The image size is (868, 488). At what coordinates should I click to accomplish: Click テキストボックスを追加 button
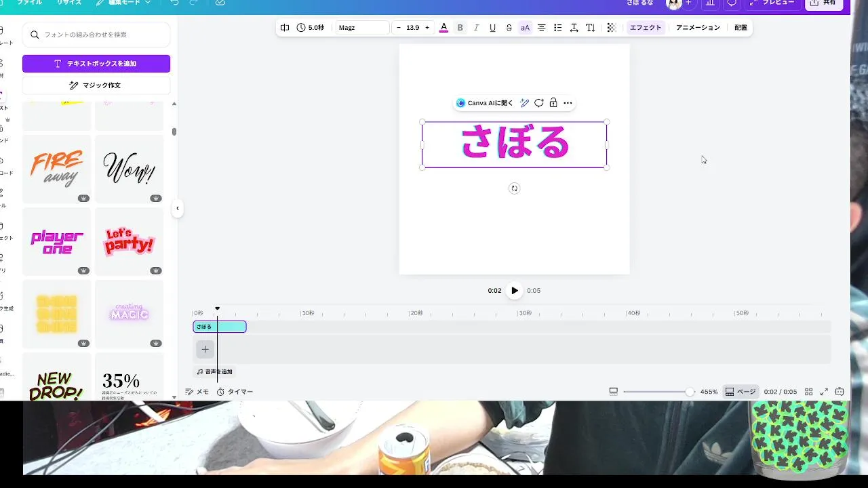click(96, 64)
